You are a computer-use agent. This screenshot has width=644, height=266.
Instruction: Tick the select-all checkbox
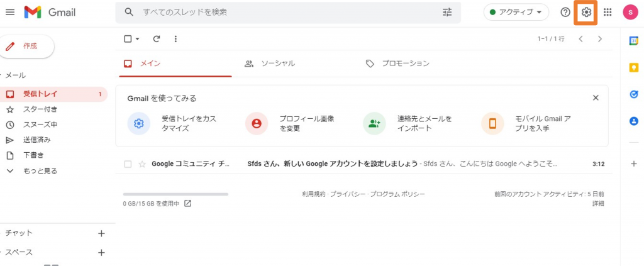pyautogui.click(x=128, y=39)
